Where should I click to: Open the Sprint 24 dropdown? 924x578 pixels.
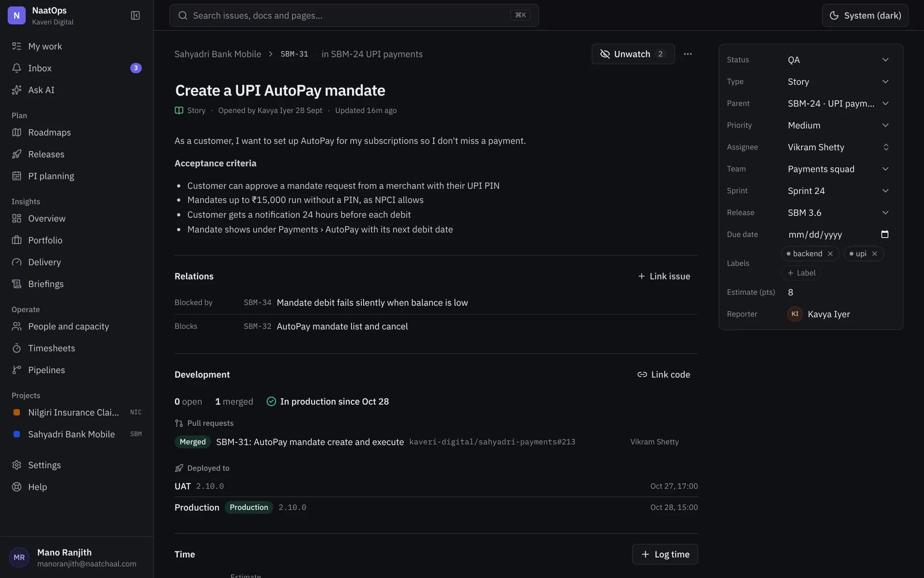(838, 191)
